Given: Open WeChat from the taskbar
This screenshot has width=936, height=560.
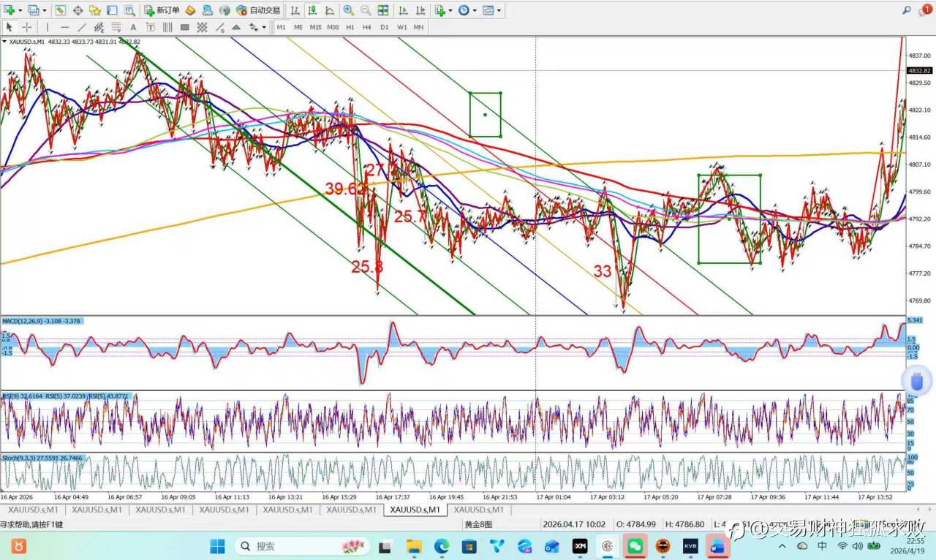Looking at the screenshot, I should pos(635,546).
